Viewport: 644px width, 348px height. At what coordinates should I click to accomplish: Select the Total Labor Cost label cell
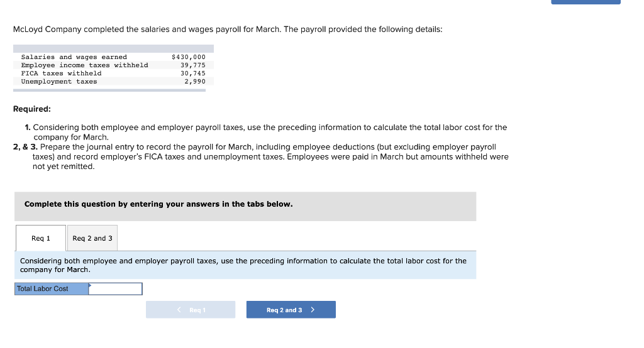click(x=52, y=288)
